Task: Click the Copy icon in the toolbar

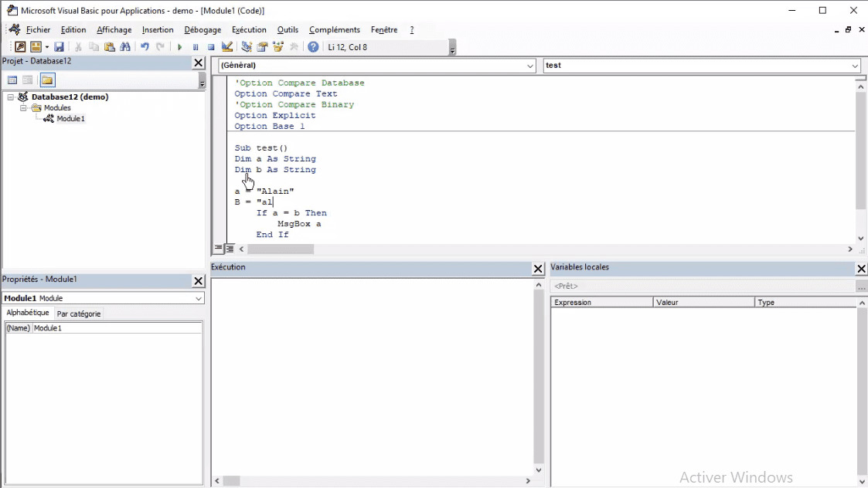Action: pos(94,47)
